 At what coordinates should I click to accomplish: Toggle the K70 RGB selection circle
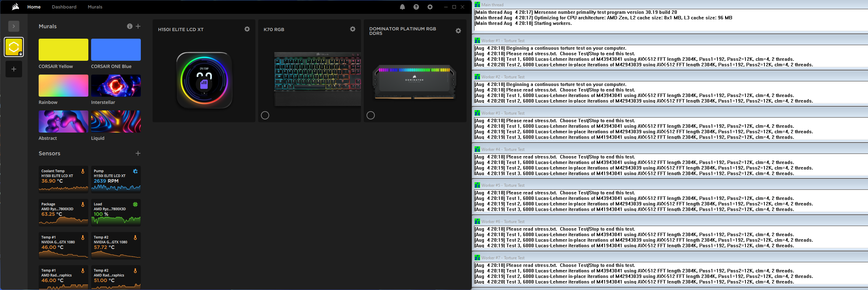(265, 115)
